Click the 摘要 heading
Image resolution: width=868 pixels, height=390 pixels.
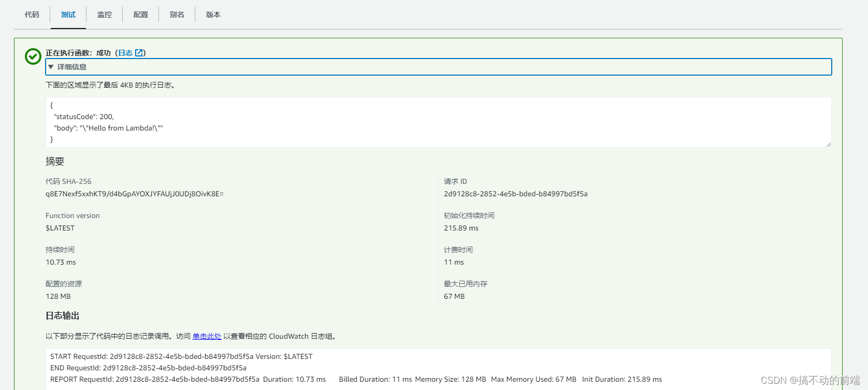[x=55, y=162]
